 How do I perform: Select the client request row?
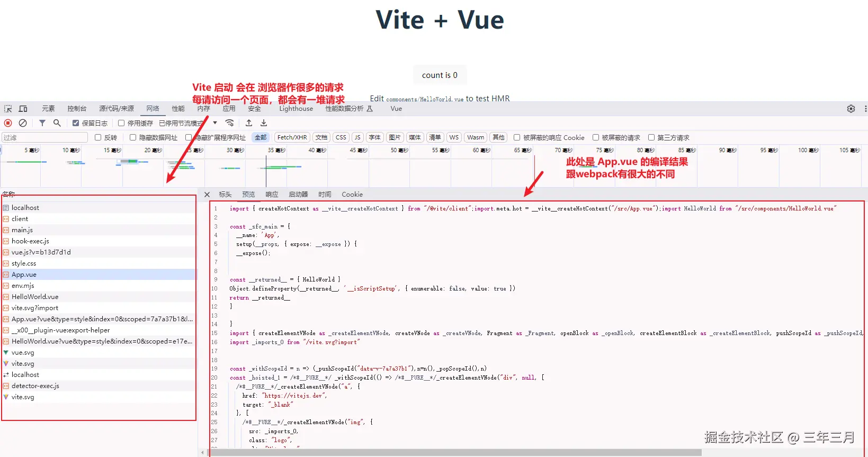point(98,219)
